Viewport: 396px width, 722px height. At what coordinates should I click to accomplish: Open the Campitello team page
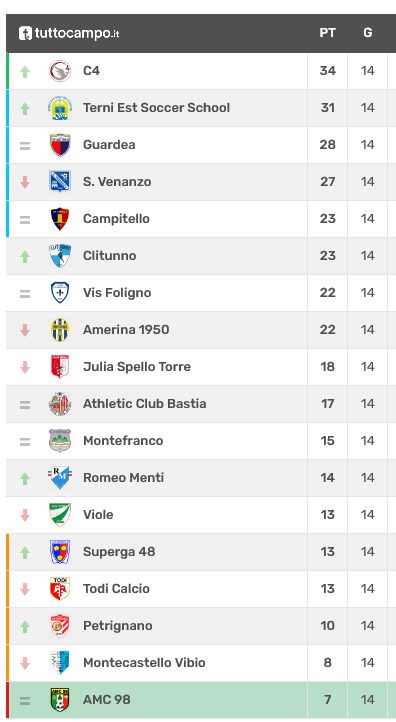pyautogui.click(x=116, y=219)
